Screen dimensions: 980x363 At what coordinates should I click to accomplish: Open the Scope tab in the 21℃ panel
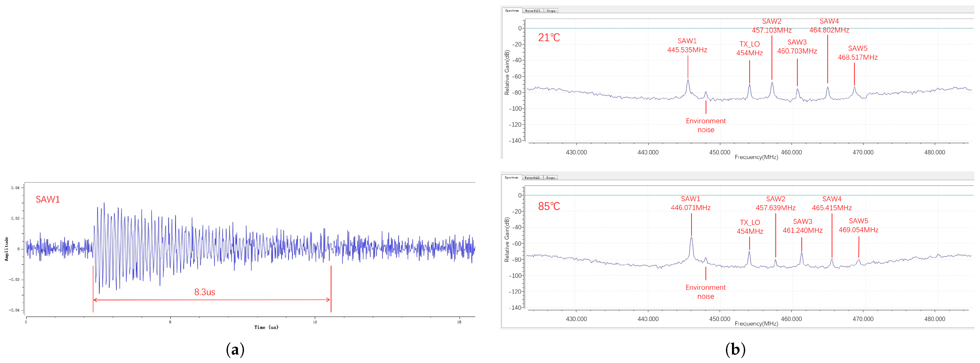coord(551,11)
